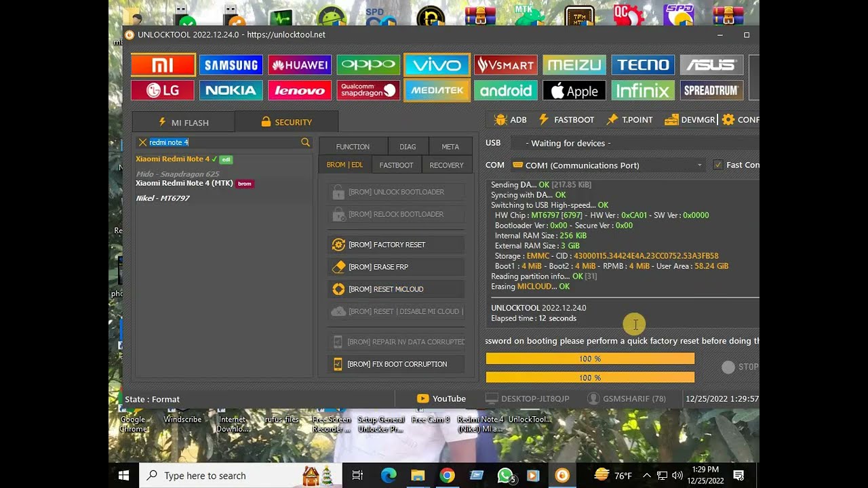Click in the model search field
The image size is (868, 488).
click(x=224, y=142)
